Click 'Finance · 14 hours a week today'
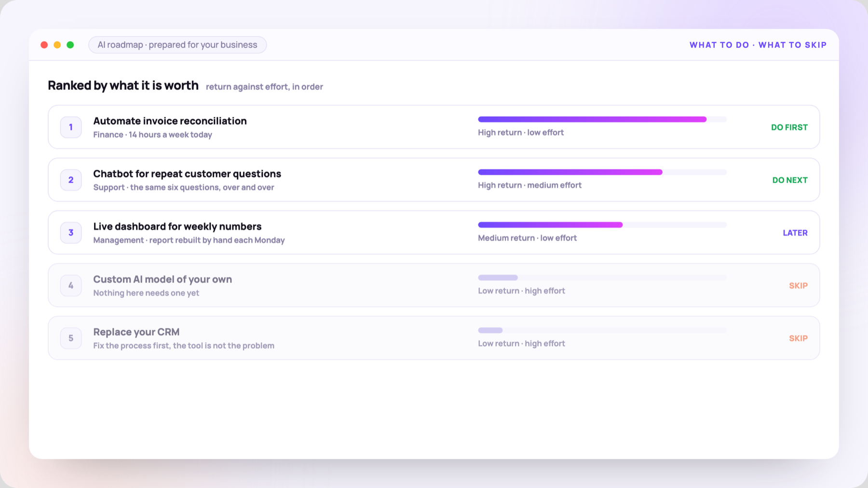Image resolution: width=868 pixels, height=488 pixels. [153, 135]
